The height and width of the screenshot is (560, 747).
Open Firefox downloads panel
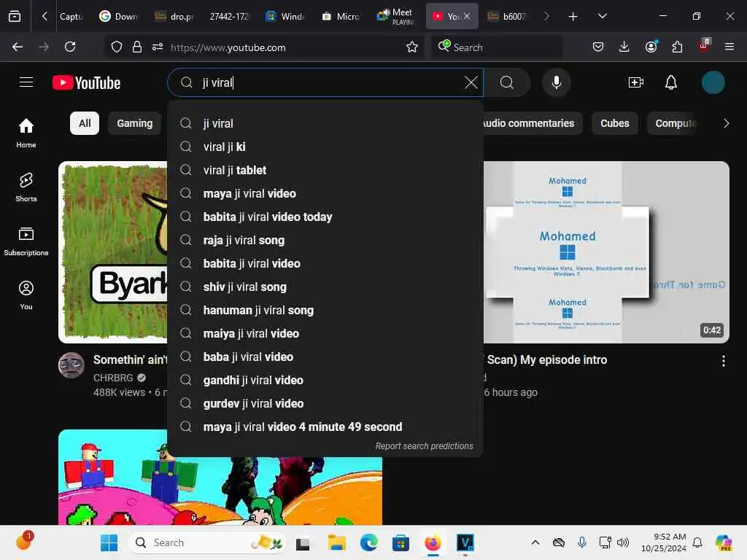624,47
